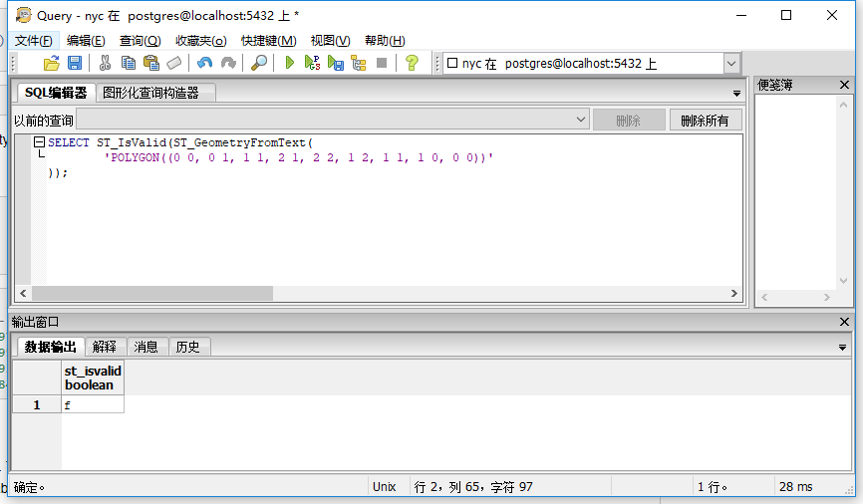
Task: Undo last edit with the blue arrow icon
Action: pyautogui.click(x=204, y=64)
